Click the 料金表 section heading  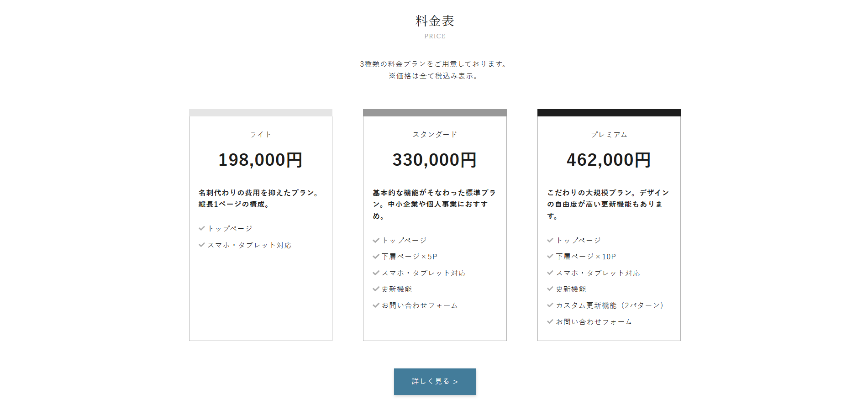coord(435,21)
